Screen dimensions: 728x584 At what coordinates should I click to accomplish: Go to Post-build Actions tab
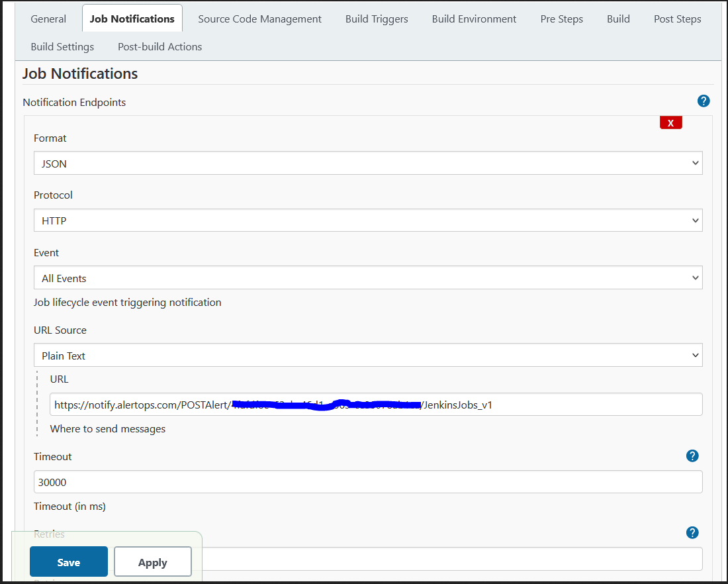point(159,47)
